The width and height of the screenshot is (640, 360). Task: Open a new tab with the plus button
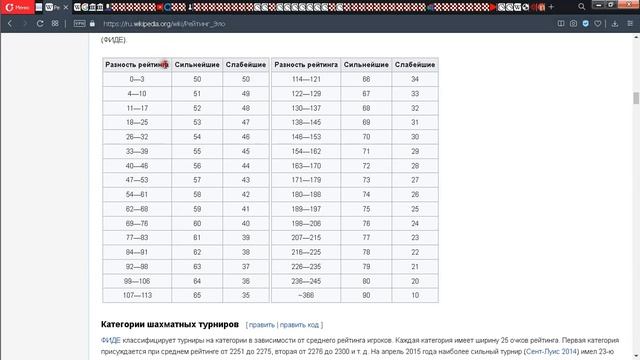[x=551, y=7]
